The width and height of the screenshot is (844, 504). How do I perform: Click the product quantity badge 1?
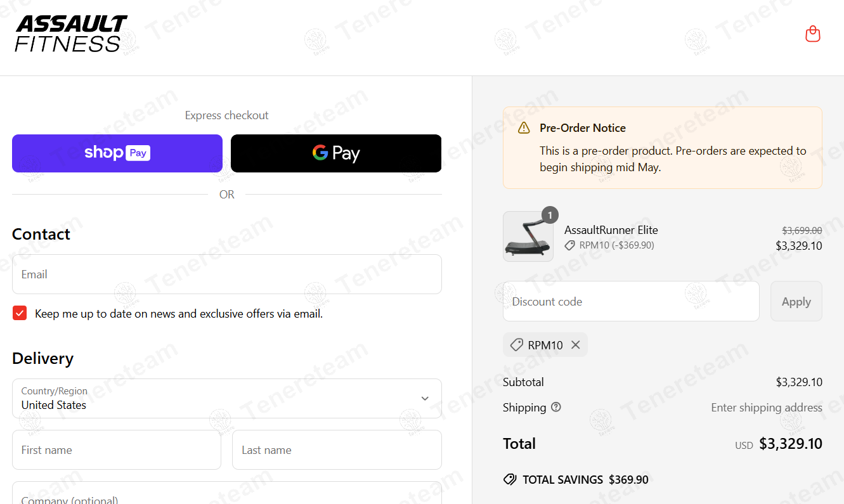[550, 216]
